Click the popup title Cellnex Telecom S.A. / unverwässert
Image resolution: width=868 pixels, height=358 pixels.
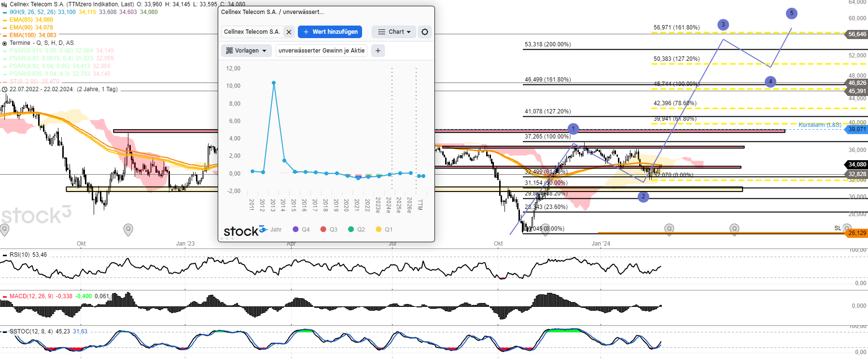(x=273, y=12)
